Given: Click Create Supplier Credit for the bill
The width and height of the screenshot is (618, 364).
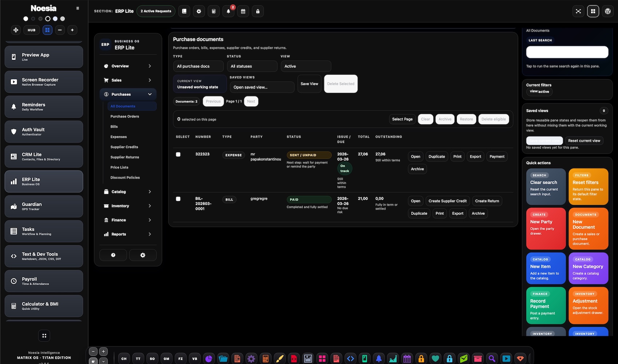Looking at the screenshot, I should [x=448, y=201].
